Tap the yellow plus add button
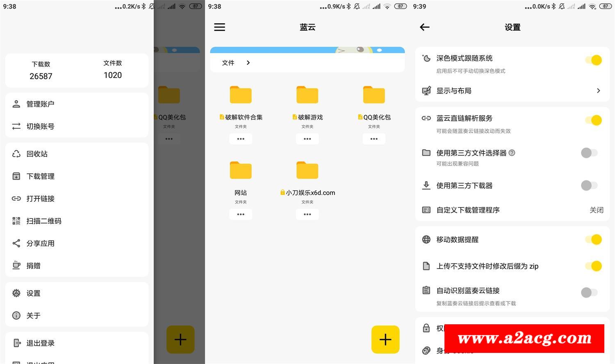Viewport: 615px width, 364px height. click(x=385, y=339)
